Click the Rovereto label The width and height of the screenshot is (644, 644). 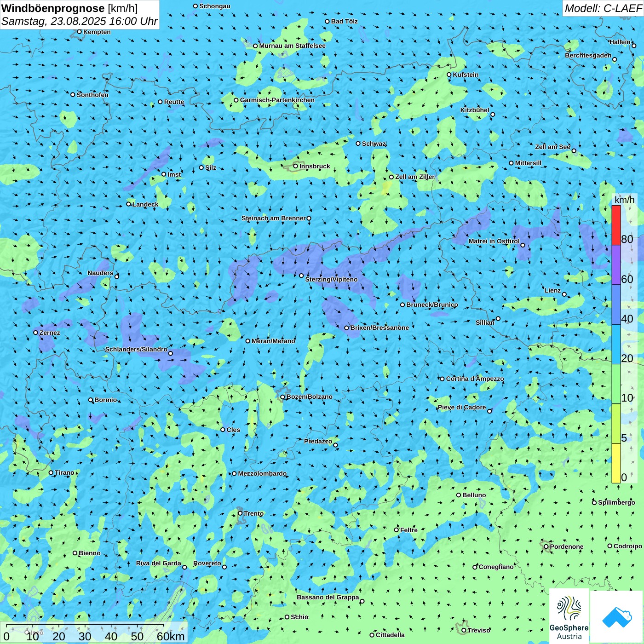pos(207,563)
